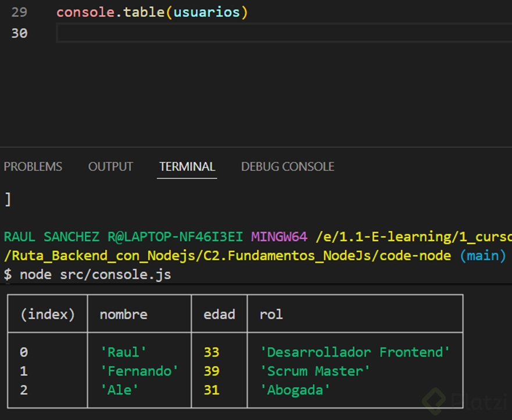Click the (index) table header
The image size is (512, 420).
tap(48, 314)
